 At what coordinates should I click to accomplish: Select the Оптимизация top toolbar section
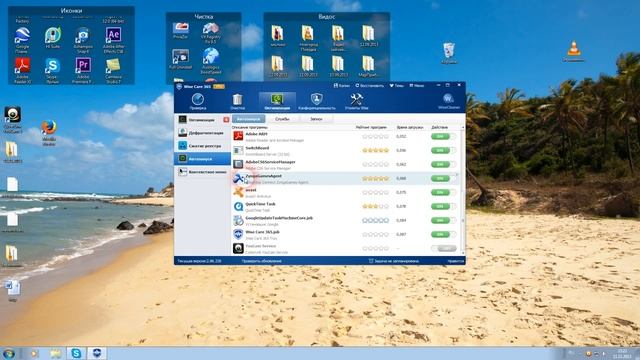click(x=277, y=102)
